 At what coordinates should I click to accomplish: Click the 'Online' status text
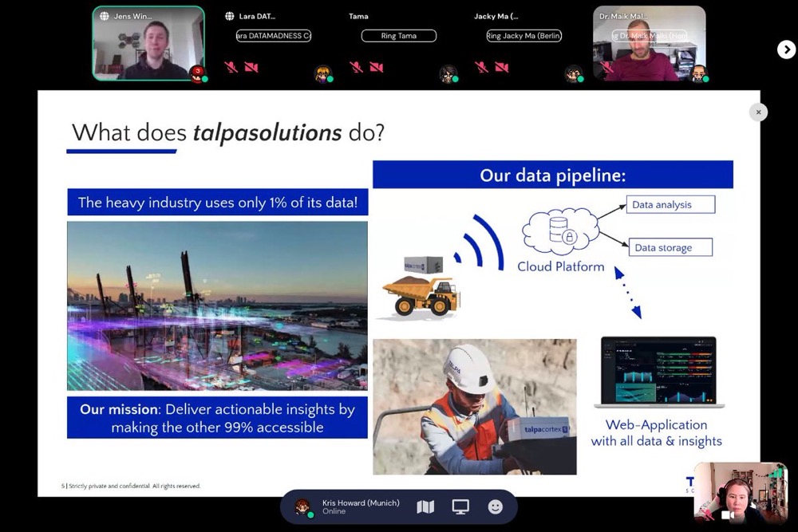click(x=334, y=511)
